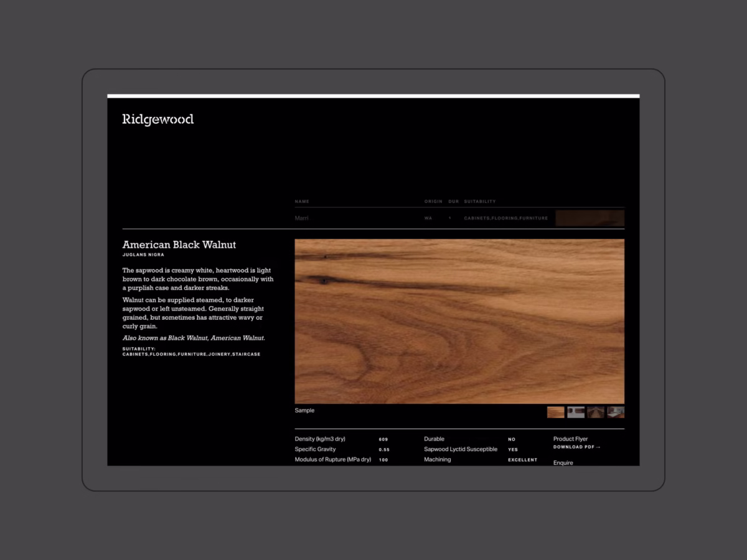Click the Sample caption label

click(x=304, y=410)
